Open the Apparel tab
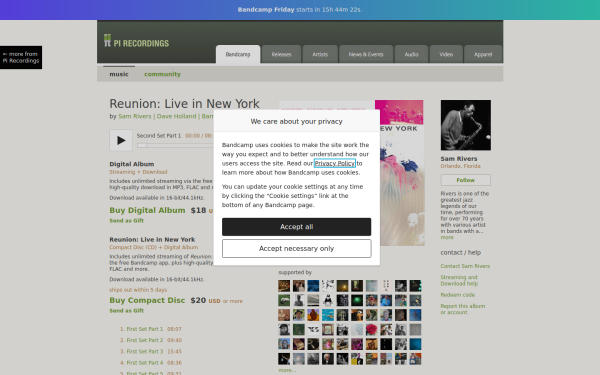The height and width of the screenshot is (375, 600). tap(483, 54)
